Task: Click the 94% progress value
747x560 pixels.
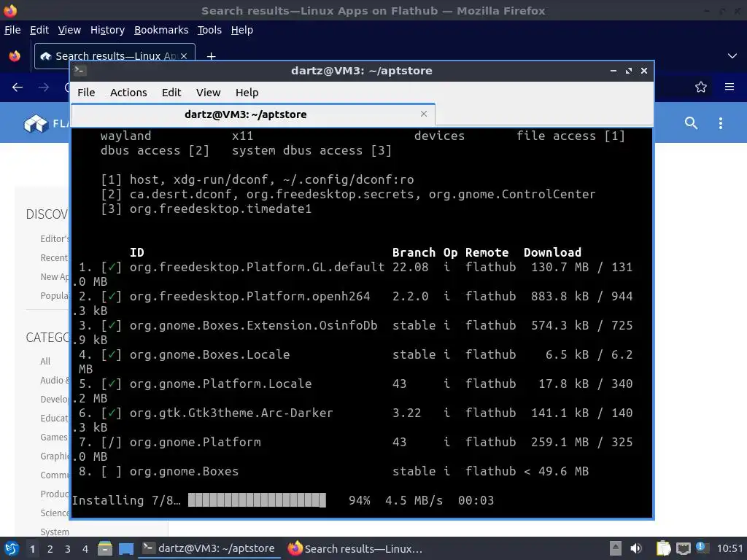Action: pyautogui.click(x=359, y=500)
